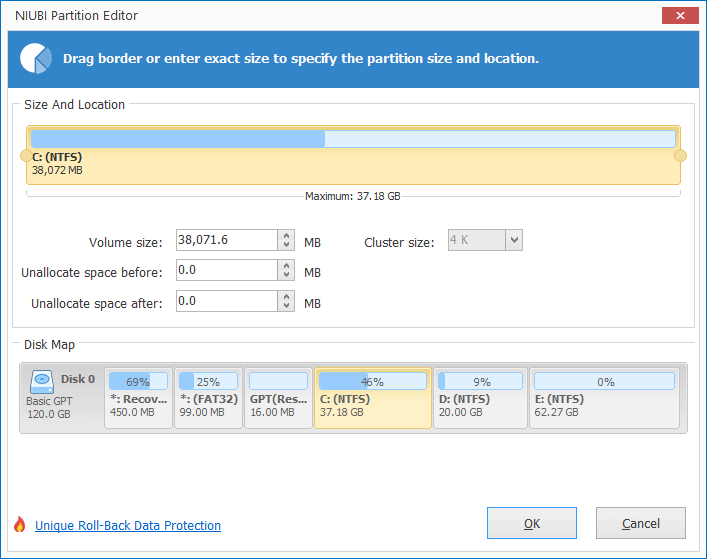Image resolution: width=707 pixels, height=559 pixels.
Task: Click the Volume size label
Action: pos(125,243)
